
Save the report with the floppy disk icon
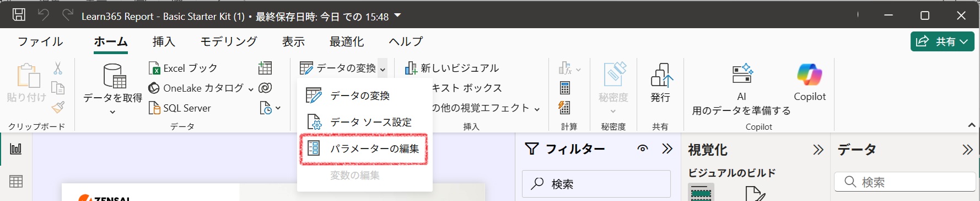tap(19, 15)
